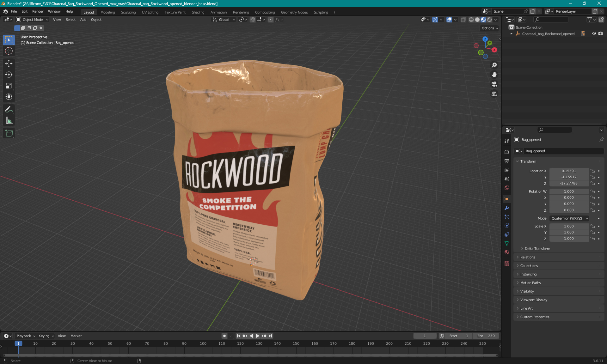Switch to rendered viewport shading
607x364 pixels.
[489, 20]
